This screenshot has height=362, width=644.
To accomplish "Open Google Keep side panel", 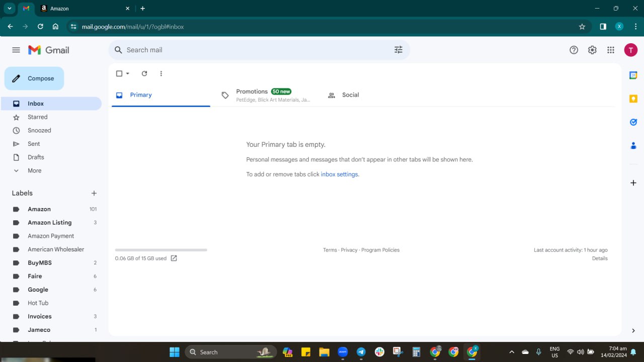I will tap(633, 99).
